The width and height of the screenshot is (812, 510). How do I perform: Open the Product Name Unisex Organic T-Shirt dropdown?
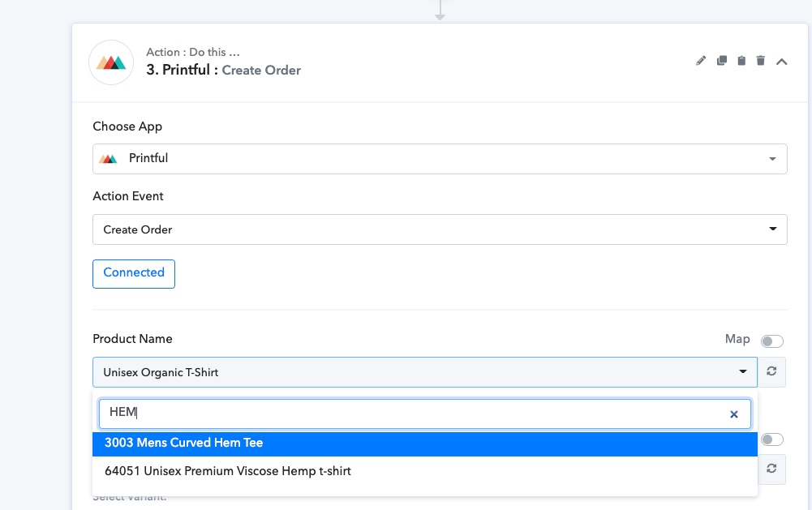click(424, 372)
